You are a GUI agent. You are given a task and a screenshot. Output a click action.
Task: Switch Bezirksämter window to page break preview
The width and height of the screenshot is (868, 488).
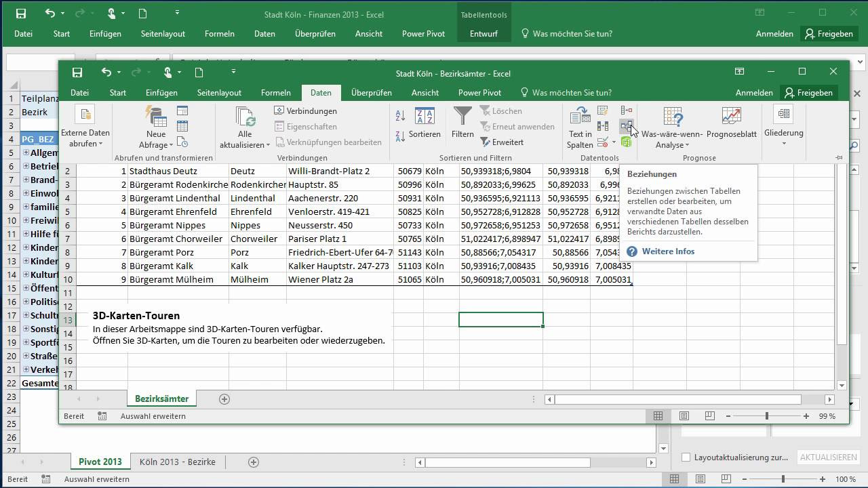(709, 416)
